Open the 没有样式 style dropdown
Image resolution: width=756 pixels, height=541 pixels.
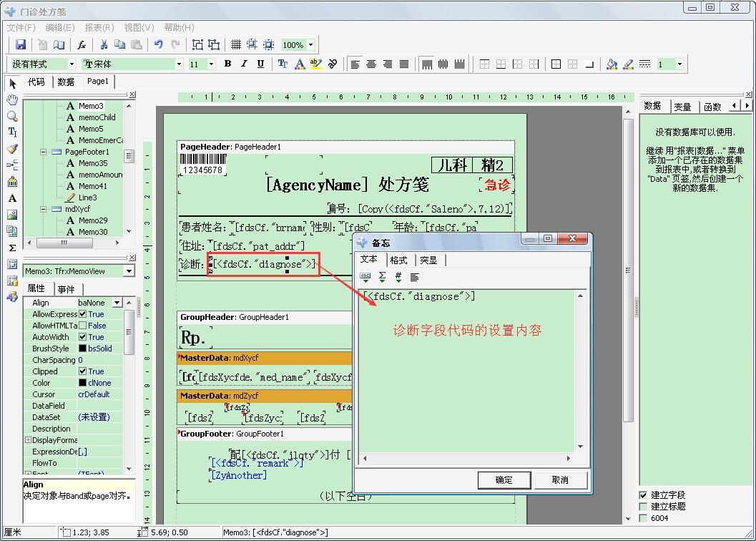pos(72,64)
